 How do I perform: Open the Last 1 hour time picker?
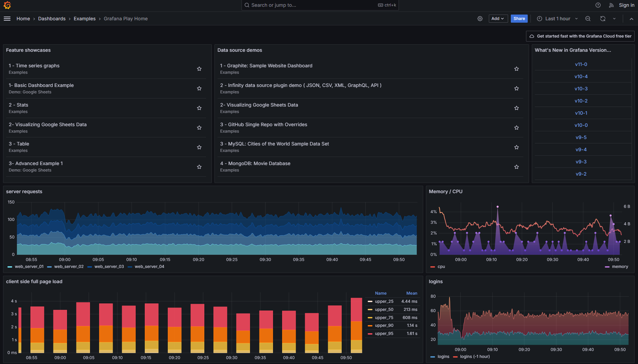coord(557,19)
